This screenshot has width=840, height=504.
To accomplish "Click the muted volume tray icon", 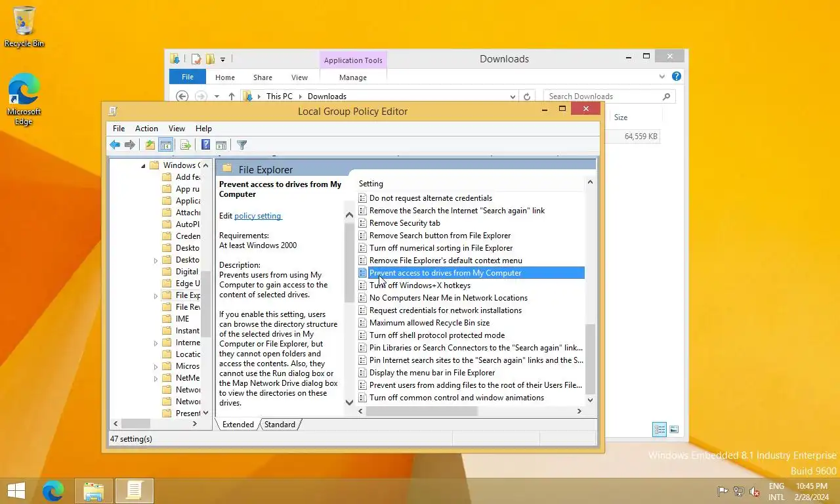I will point(755,492).
